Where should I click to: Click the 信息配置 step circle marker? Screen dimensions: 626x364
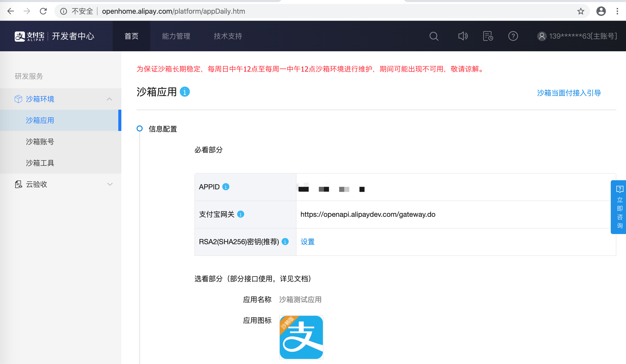click(140, 128)
